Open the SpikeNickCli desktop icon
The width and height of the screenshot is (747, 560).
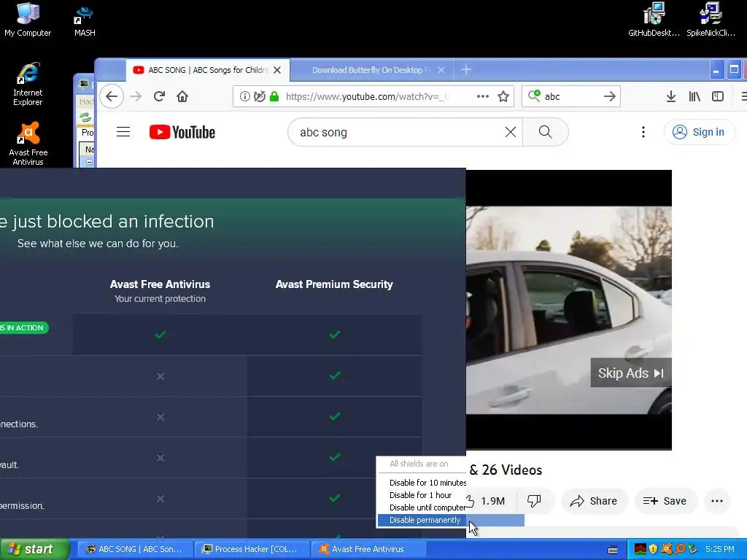pyautogui.click(x=711, y=19)
